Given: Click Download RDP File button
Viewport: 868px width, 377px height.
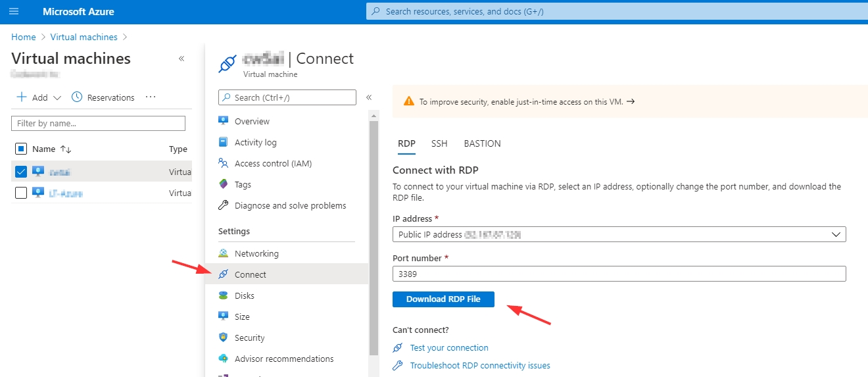Looking at the screenshot, I should [x=443, y=299].
